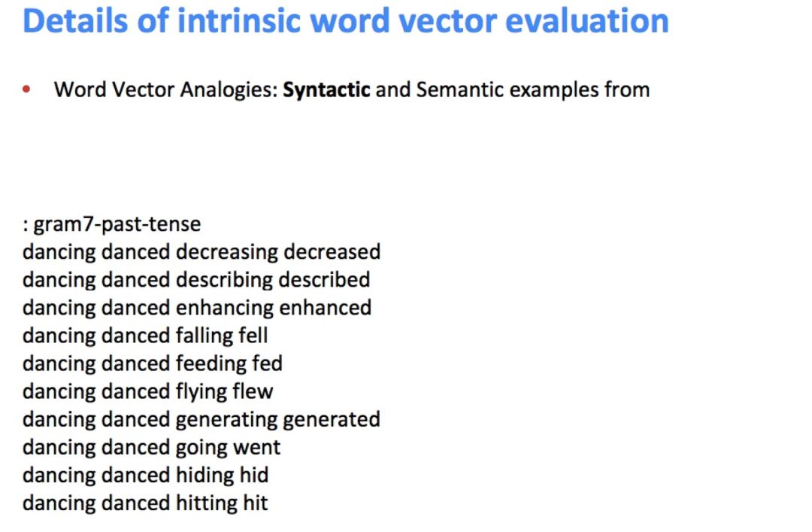This screenshot has height=532, width=812.
Task: Click the slide title 'Details of intrinsic word vector evaluation'
Action: pyautogui.click(x=345, y=21)
